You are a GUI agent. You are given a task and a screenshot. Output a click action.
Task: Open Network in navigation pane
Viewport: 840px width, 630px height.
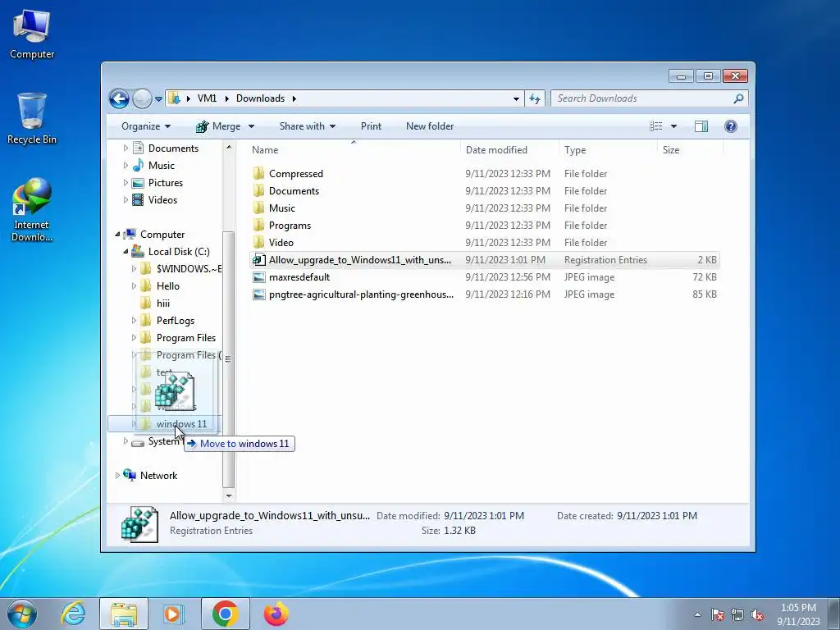click(x=151, y=475)
